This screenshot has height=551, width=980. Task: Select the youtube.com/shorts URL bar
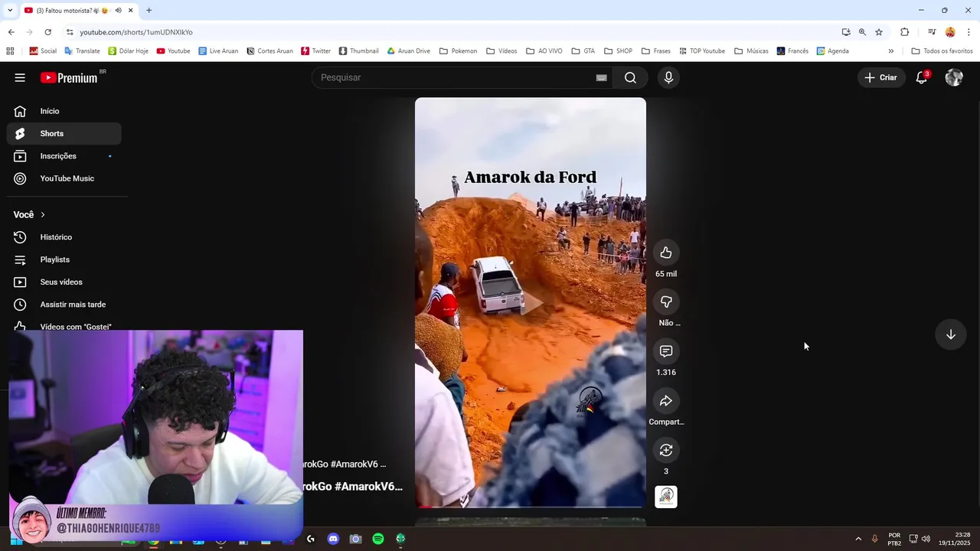pos(136,32)
